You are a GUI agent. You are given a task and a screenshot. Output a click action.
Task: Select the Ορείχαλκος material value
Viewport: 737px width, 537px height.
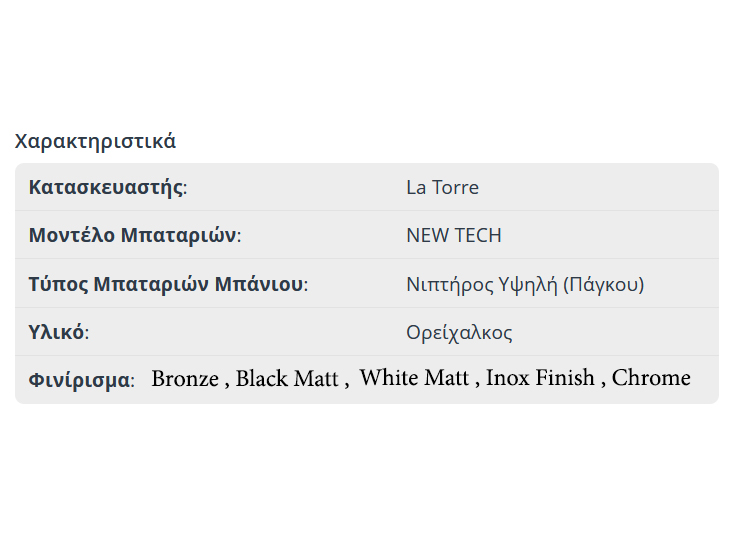click(459, 332)
